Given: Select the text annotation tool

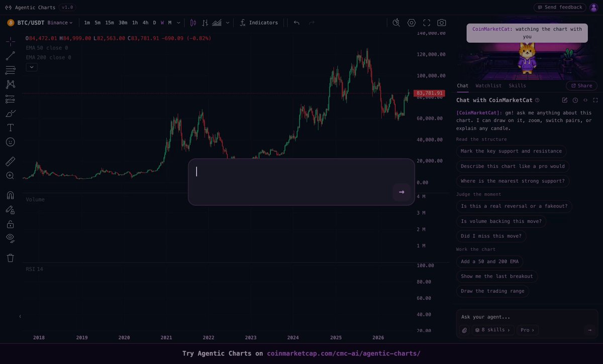Looking at the screenshot, I should (10, 128).
